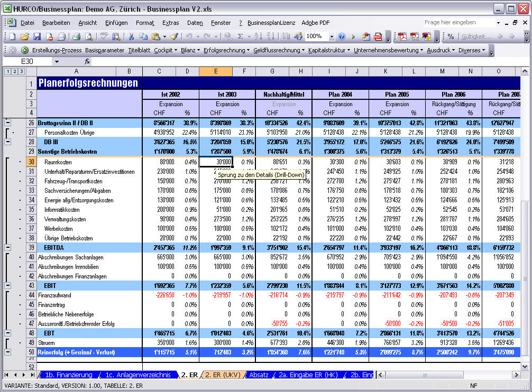Save the workbook with the floppy icon
Screen dimensions: 532x392
point(37,36)
